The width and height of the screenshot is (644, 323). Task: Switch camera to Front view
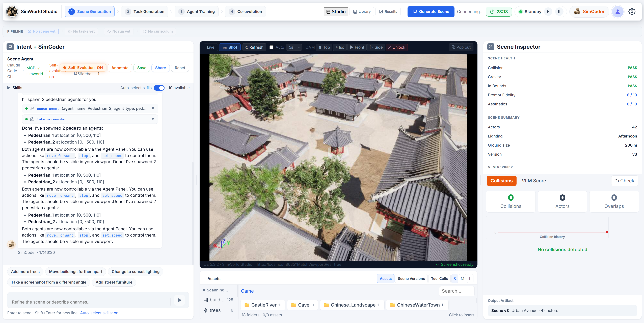tap(357, 47)
